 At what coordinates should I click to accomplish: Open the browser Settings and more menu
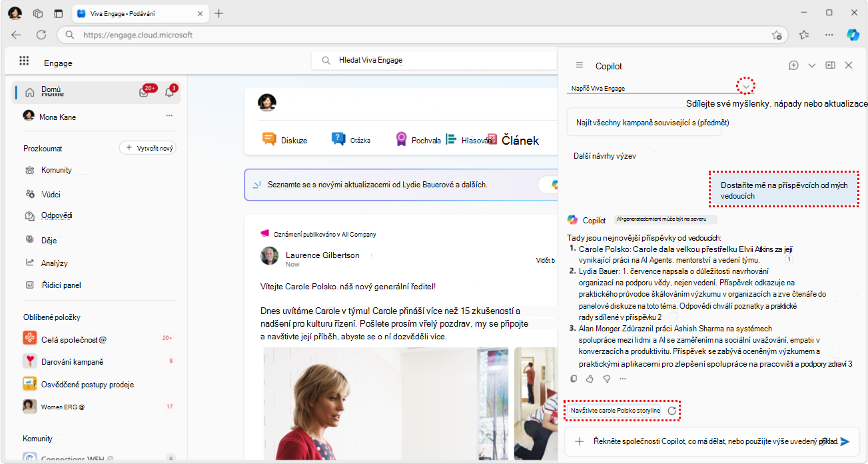click(829, 35)
